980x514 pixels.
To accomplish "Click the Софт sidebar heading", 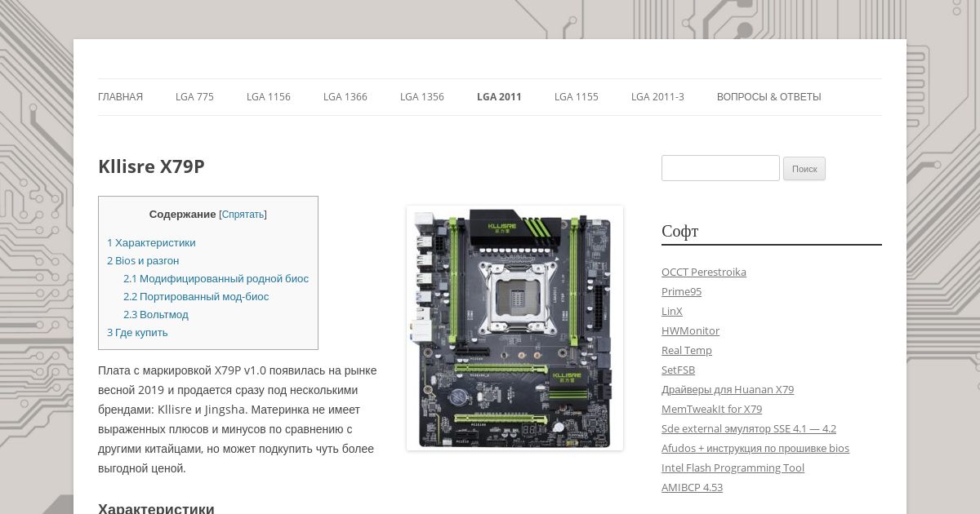I will point(679,231).
